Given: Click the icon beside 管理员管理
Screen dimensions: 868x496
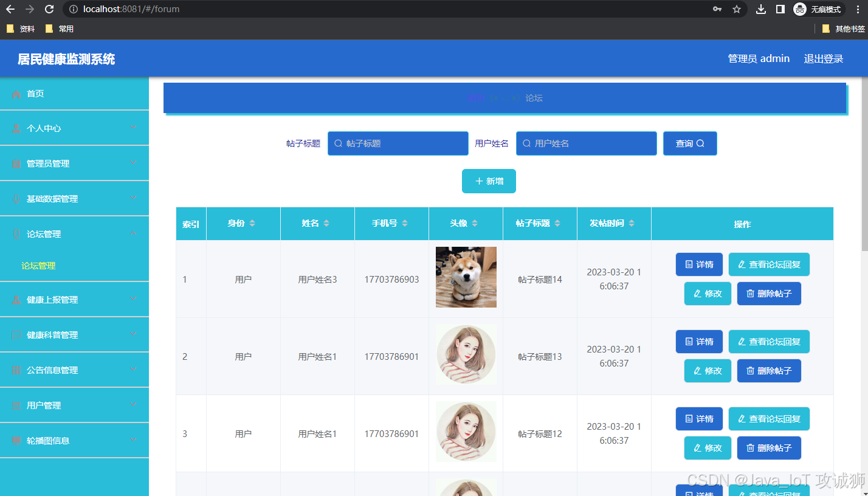Looking at the screenshot, I should pyautogui.click(x=16, y=164).
